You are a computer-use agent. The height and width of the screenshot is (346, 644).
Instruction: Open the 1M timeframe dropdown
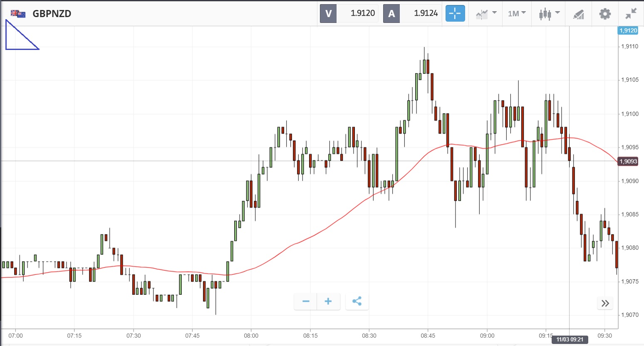517,14
